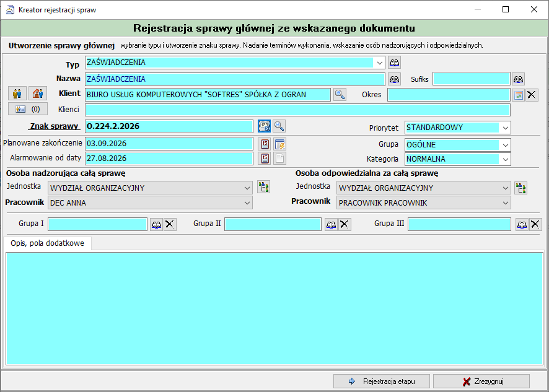Maximize the Kreator rejestracji spraw window
This screenshot has height=392, width=549.
click(506, 9)
